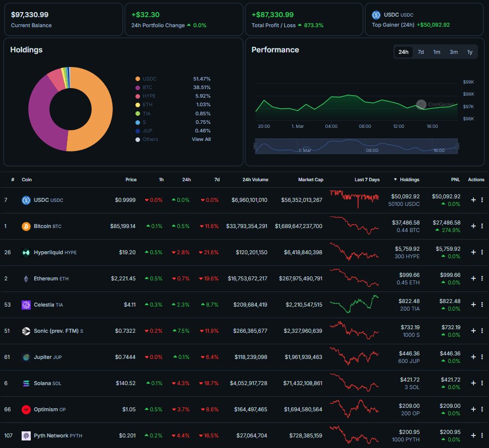Add transaction with plus icon for USDC
Viewport: 489px width, 448px height.
click(x=473, y=200)
